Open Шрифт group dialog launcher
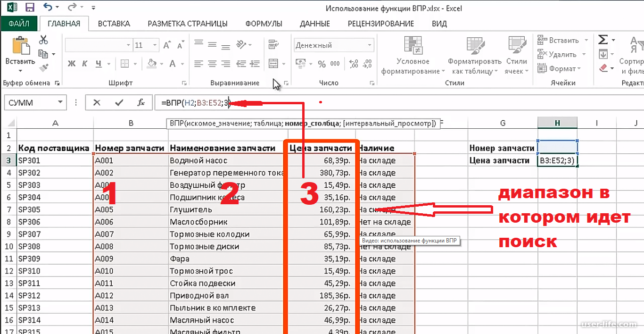The width and height of the screenshot is (644, 334). pyautogui.click(x=185, y=83)
